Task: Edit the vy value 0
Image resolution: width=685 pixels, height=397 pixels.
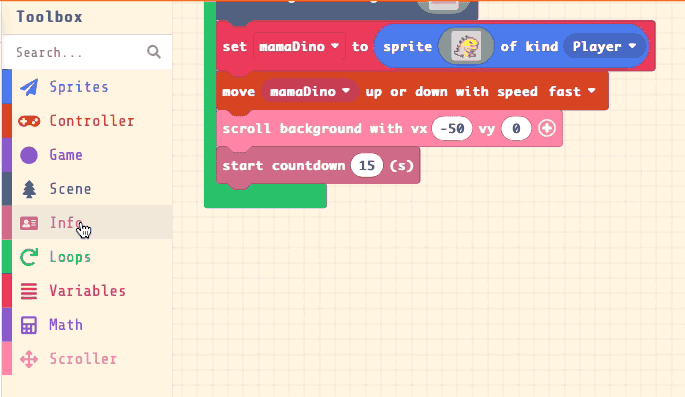Action: point(516,128)
